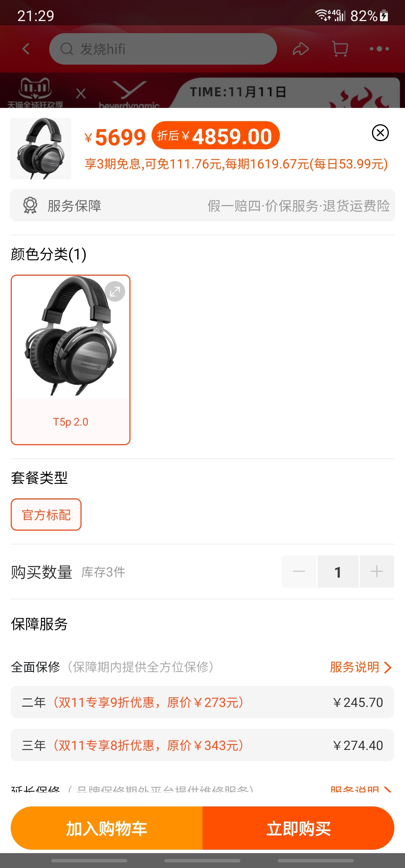Select the T5p 2.0 color option
This screenshot has width=405, height=868.
pos(71,360)
